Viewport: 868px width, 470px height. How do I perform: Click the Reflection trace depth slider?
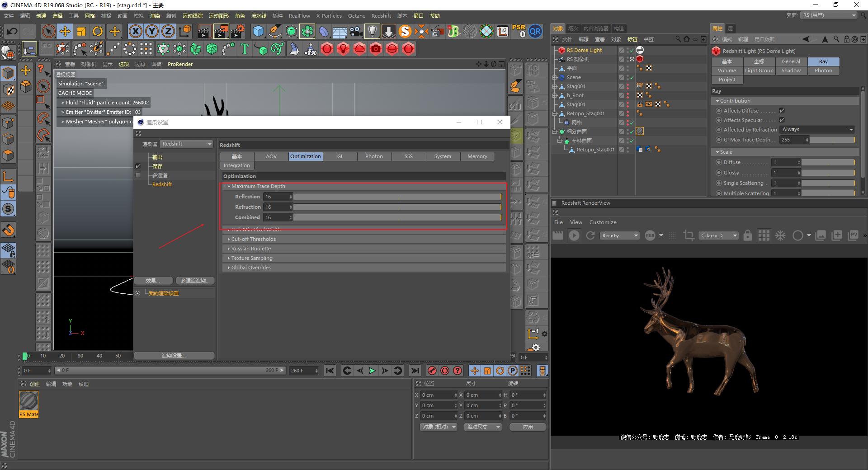coord(397,197)
